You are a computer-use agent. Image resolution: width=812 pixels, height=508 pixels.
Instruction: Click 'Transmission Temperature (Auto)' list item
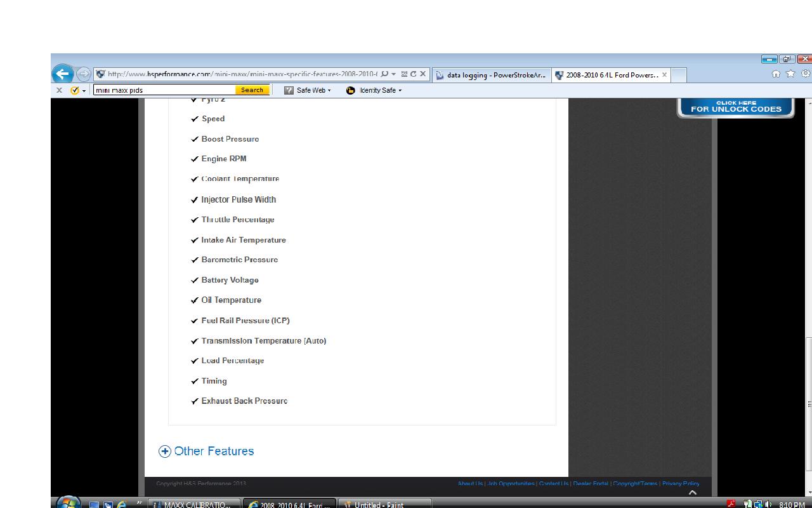264,341
